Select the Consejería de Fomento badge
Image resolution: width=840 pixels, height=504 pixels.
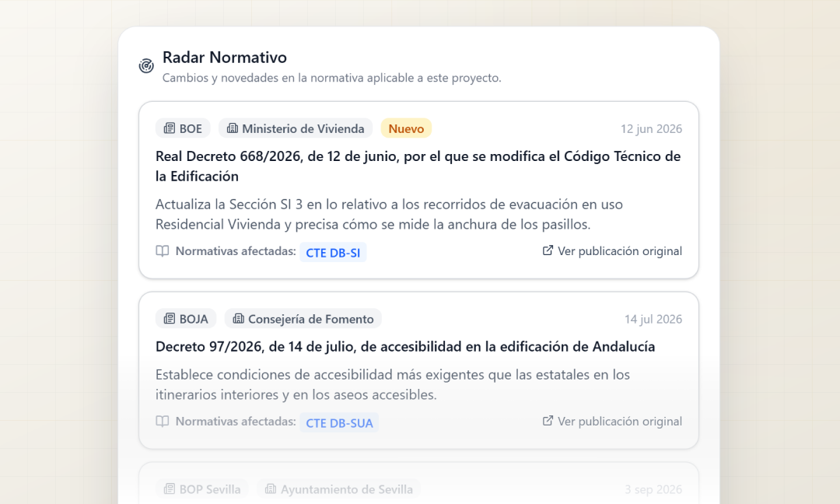(x=303, y=319)
